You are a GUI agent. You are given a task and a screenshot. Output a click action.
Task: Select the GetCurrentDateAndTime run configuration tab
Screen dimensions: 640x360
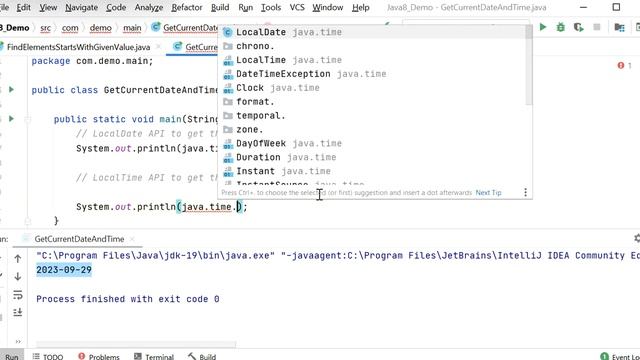click(x=79, y=239)
